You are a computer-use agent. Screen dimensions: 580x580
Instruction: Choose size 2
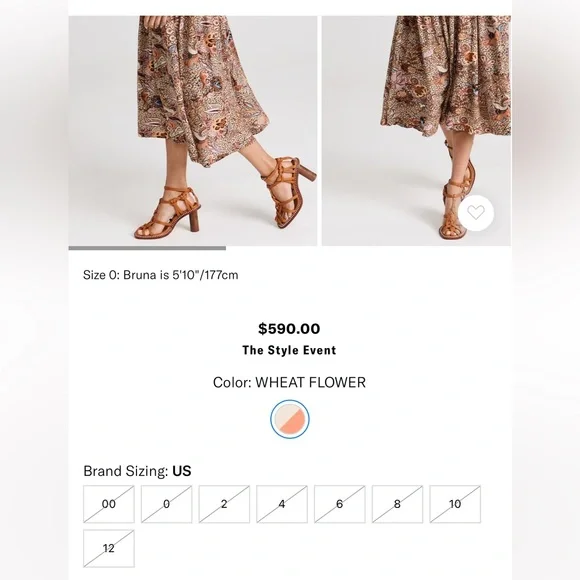click(224, 504)
